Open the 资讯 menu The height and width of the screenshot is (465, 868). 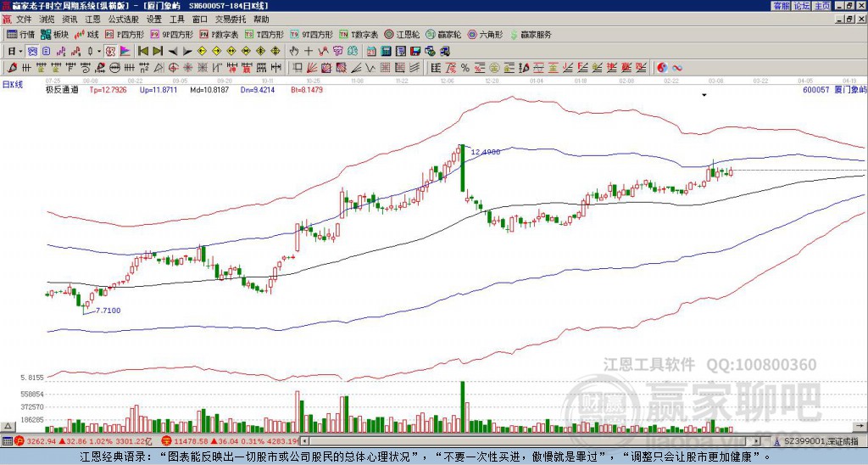click(70, 20)
